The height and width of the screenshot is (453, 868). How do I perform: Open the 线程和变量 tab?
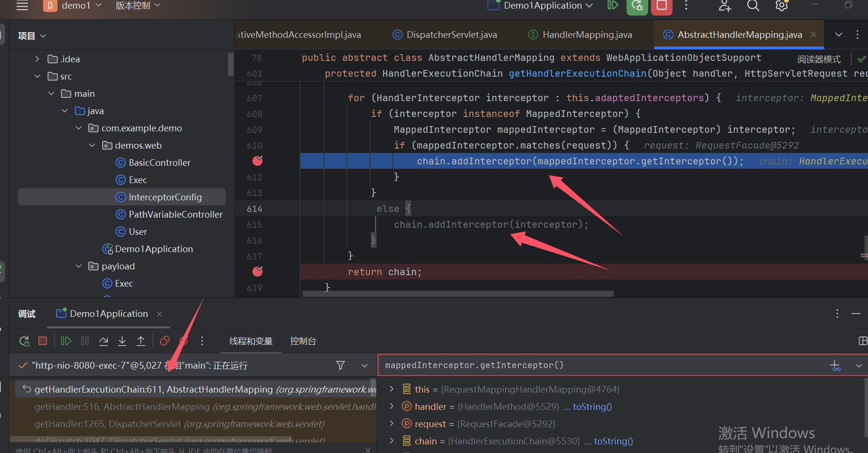[251, 341]
